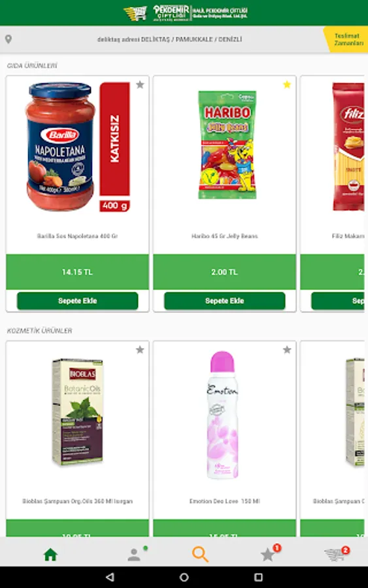Open Teslimat Zamanları delivery times tab
368x588 pixels.
[x=348, y=39]
